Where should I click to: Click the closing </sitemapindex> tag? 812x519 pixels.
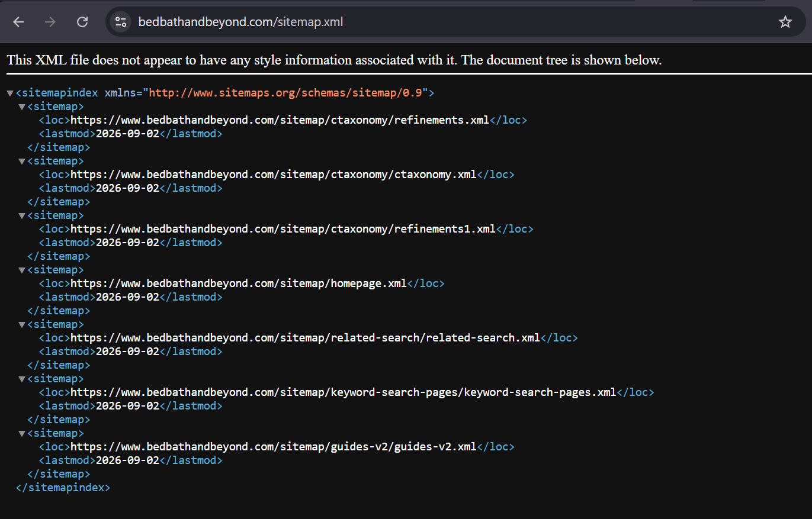pos(63,488)
